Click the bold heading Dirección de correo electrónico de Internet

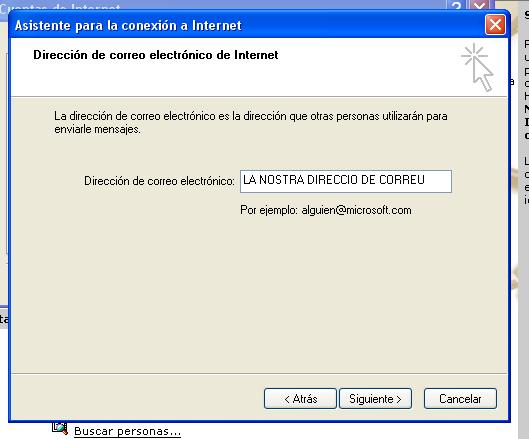click(x=156, y=55)
